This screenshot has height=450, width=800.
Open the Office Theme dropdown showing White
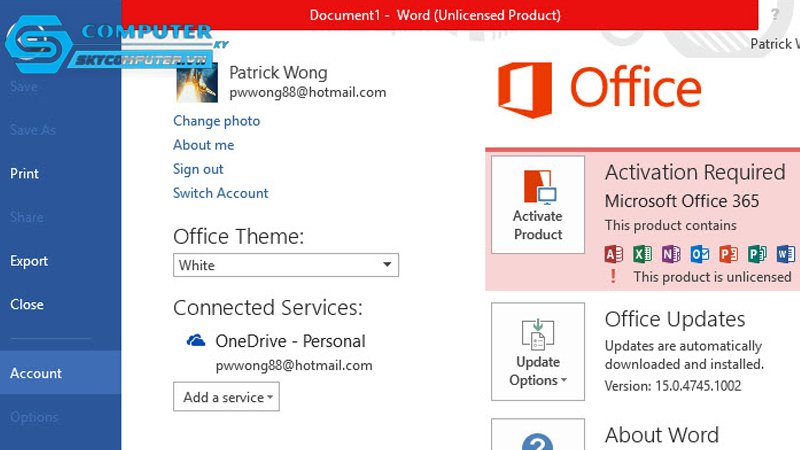[x=286, y=265]
